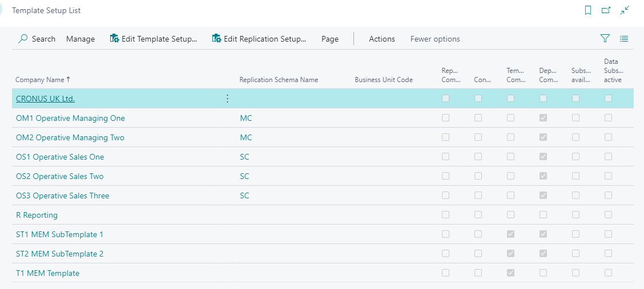Screen dimensions: 644x289
Task: Click the Search action label
Action: pyautogui.click(x=43, y=39)
